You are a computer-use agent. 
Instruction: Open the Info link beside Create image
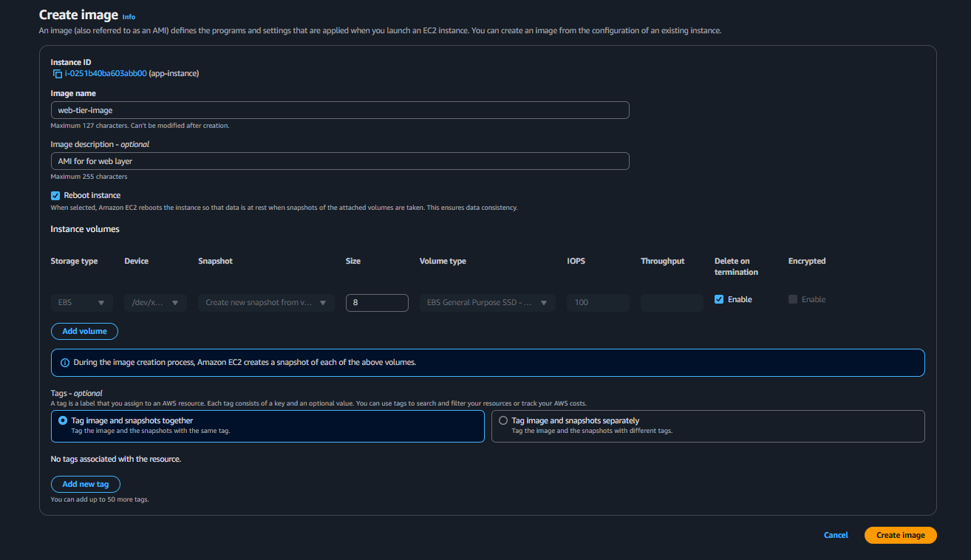pyautogui.click(x=129, y=16)
